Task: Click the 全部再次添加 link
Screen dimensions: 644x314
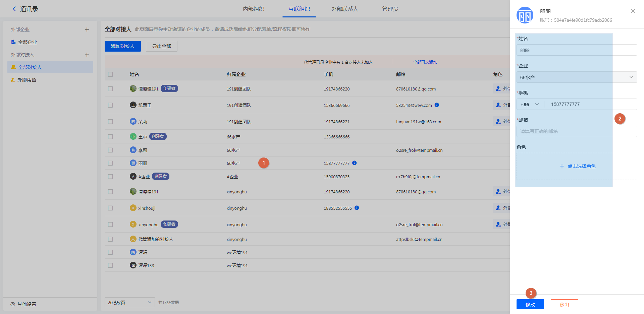Action: pyautogui.click(x=425, y=62)
